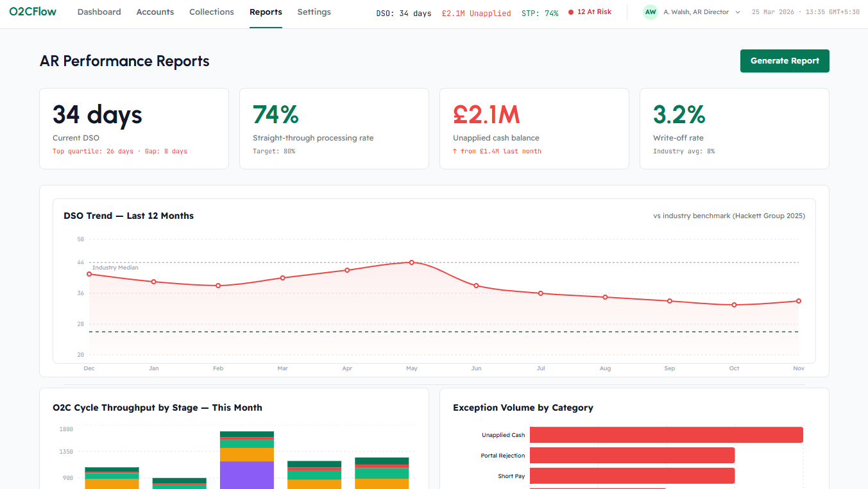Open the Dashboard tab

tap(99, 12)
